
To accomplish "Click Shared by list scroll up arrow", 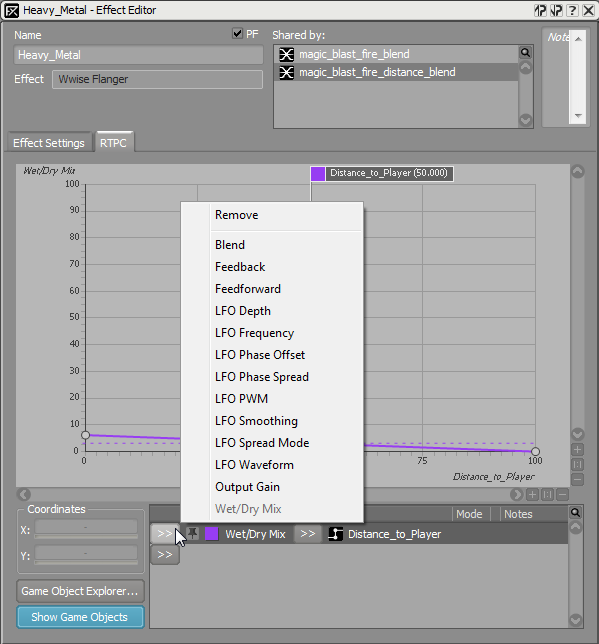I will pyautogui.click(x=525, y=67).
